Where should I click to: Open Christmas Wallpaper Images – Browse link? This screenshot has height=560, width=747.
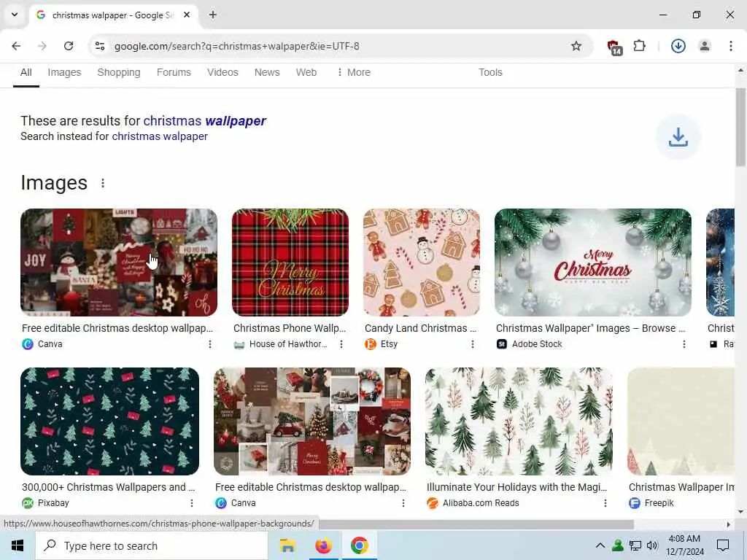[x=591, y=329]
